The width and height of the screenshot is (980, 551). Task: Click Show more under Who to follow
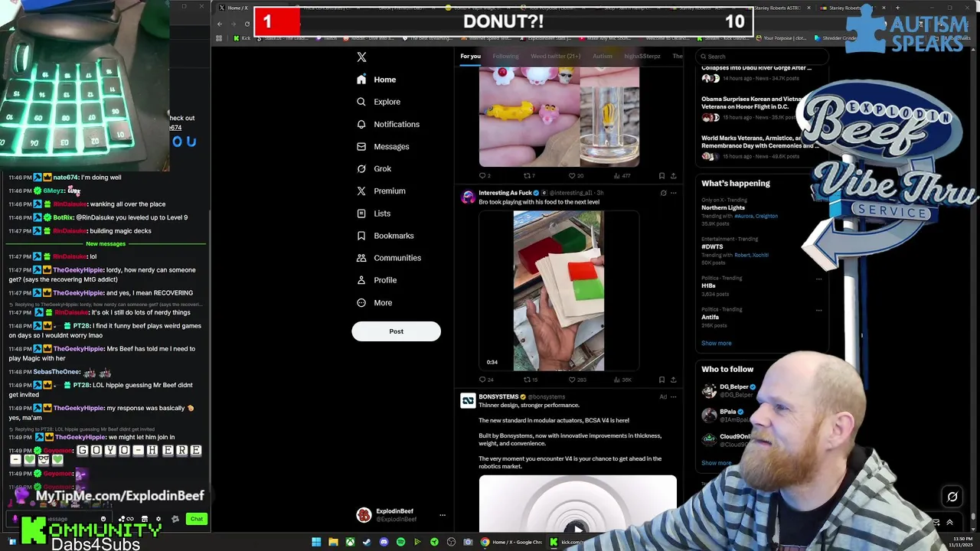(x=716, y=463)
